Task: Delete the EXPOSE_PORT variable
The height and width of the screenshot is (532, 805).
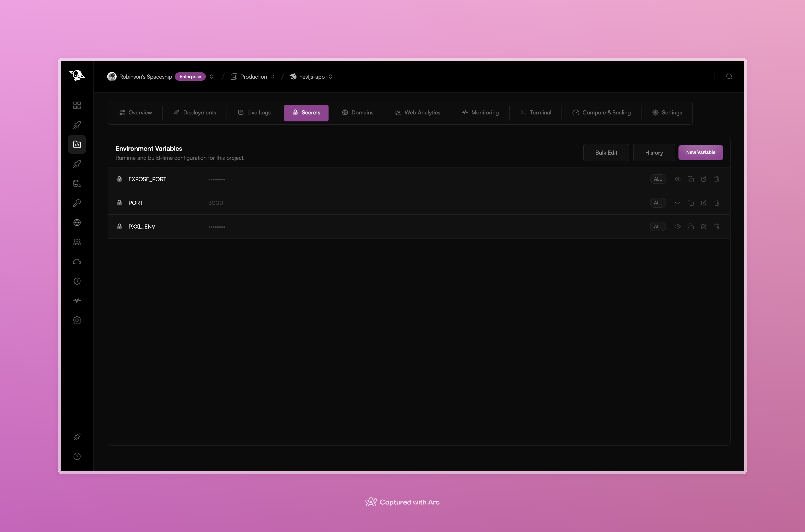Action: 717,179
